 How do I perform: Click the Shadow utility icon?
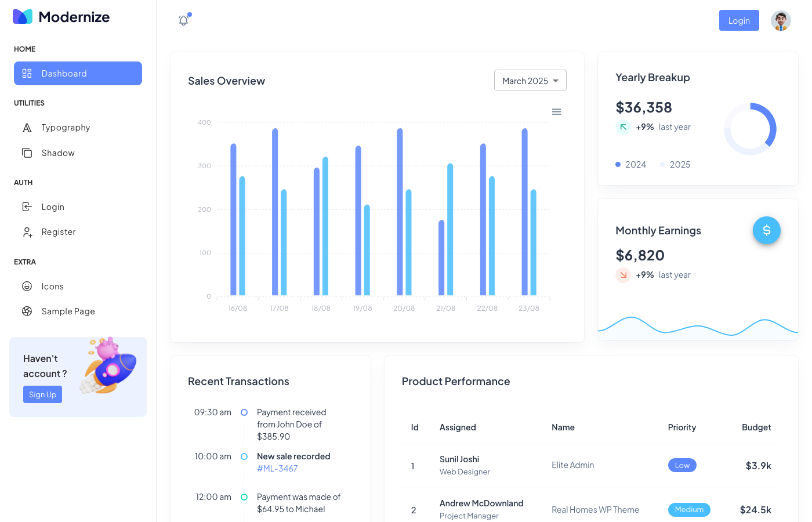[27, 153]
